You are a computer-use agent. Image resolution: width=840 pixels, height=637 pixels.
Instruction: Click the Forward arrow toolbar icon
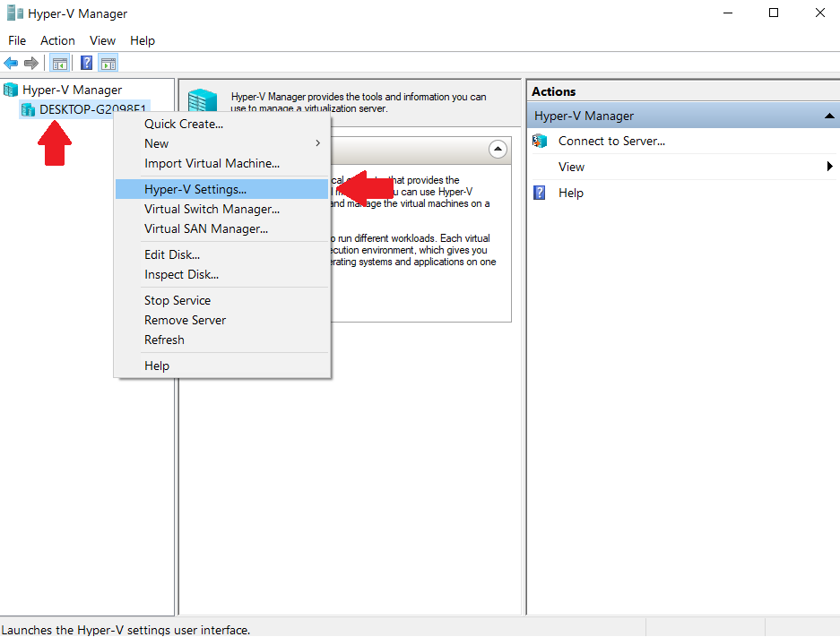coord(31,64)
